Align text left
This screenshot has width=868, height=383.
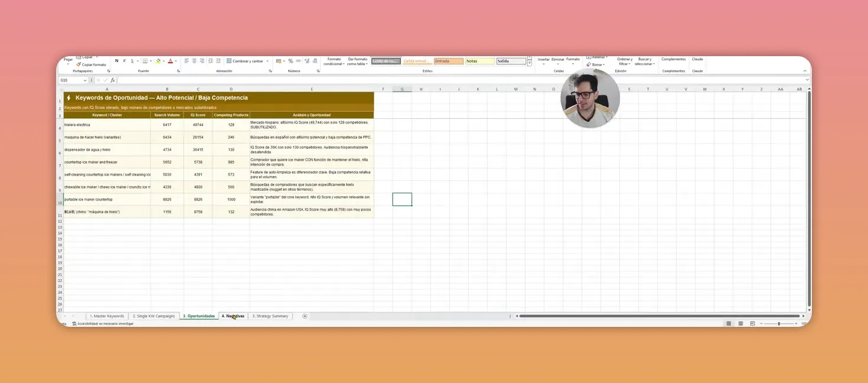(x=187, y=61)
